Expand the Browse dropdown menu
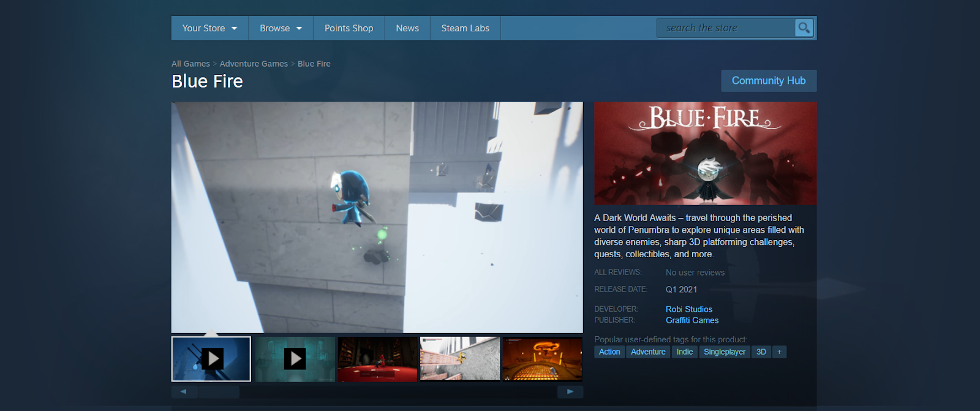 coord(281,28)
